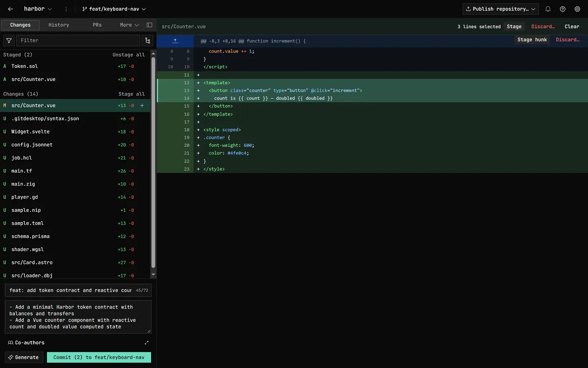Switch file list to tree view

point(147,40)
